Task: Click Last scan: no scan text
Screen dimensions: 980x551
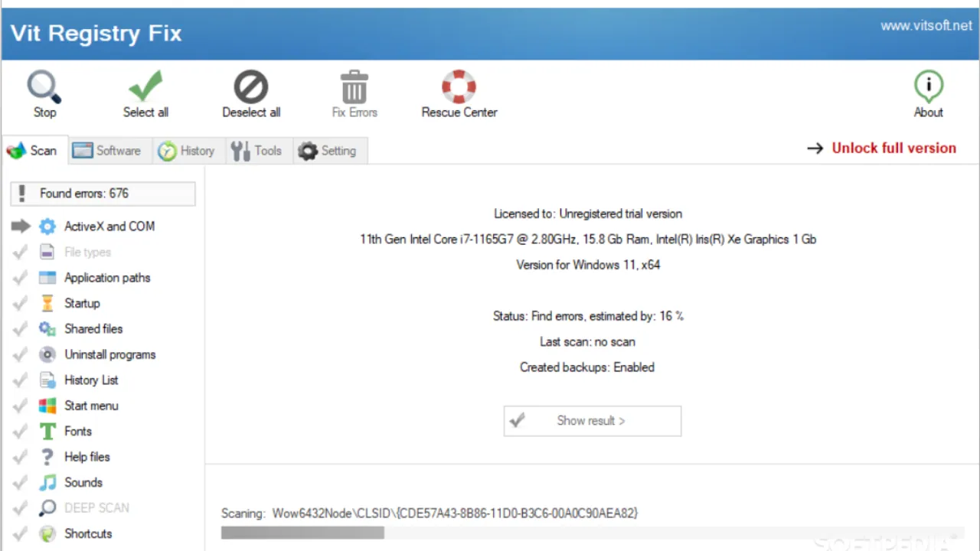Action: 587,342
